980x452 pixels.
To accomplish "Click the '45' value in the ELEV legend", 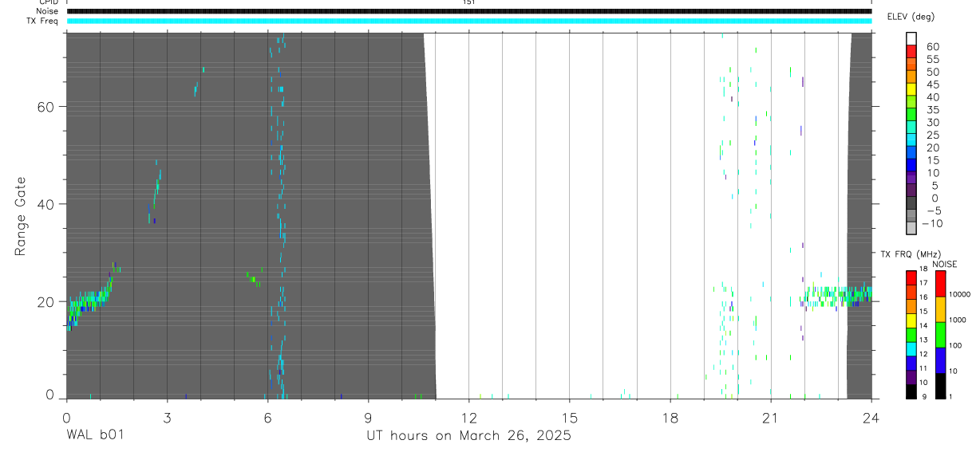I will point(933,85).
